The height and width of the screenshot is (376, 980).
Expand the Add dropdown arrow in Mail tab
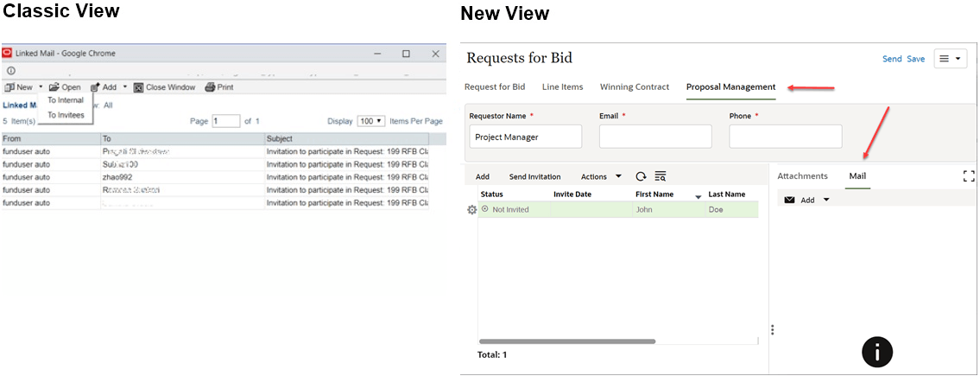pyautogui.click(x=826, y=201)
